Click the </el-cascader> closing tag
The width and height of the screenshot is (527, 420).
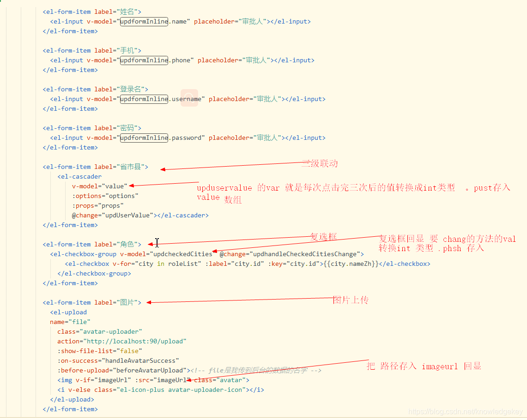click(x=183, y=215)
